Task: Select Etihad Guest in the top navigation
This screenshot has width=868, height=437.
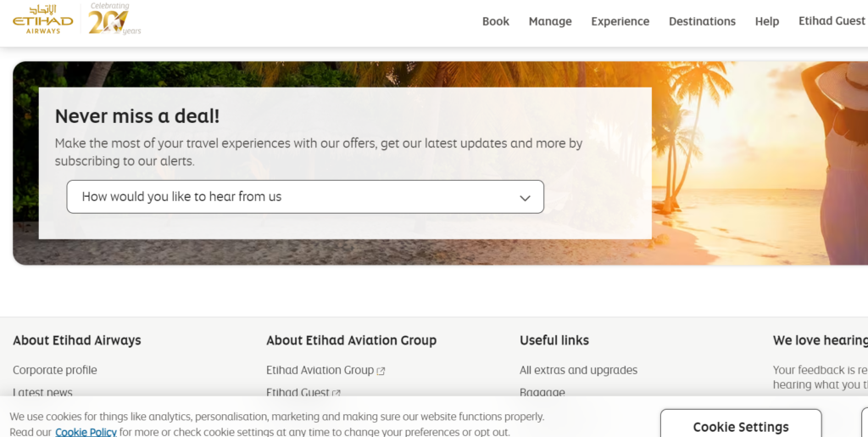Action: (832, 21)
